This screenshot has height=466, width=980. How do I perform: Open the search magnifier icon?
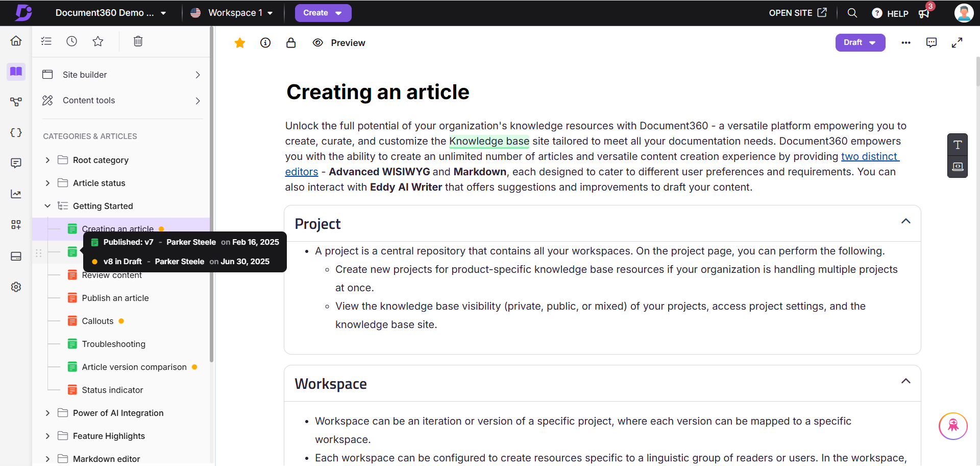coord(852,13)
